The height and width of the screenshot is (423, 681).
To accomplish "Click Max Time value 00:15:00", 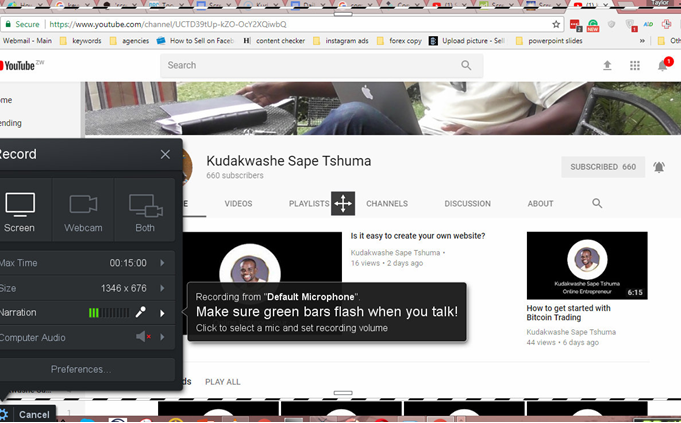I will click(x=128, y=263).
